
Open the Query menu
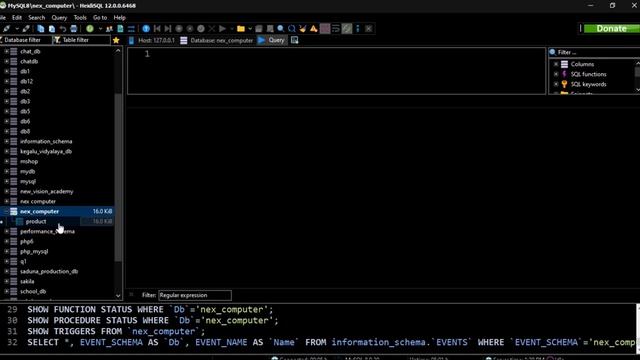point(59,18)
